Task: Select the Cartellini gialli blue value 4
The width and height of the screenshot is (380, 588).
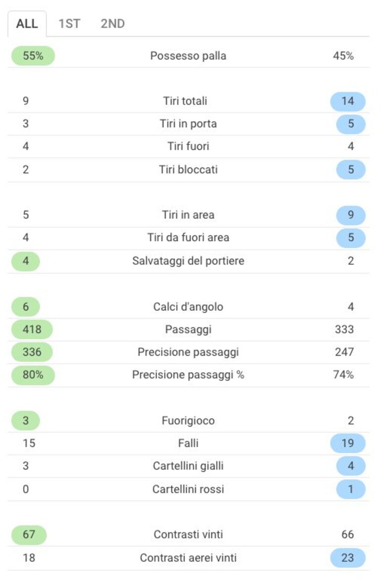Action: 351,466
